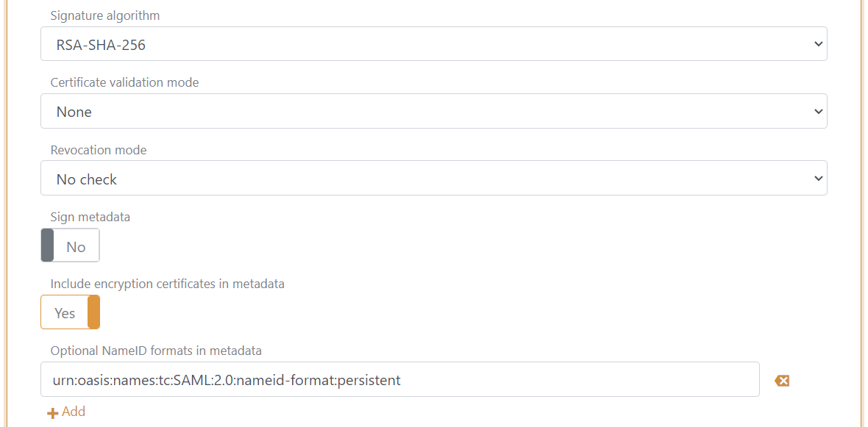Open the Revocation mode dropdown
The height and width of the screenshot is (427, 868).
click(434, 178)
